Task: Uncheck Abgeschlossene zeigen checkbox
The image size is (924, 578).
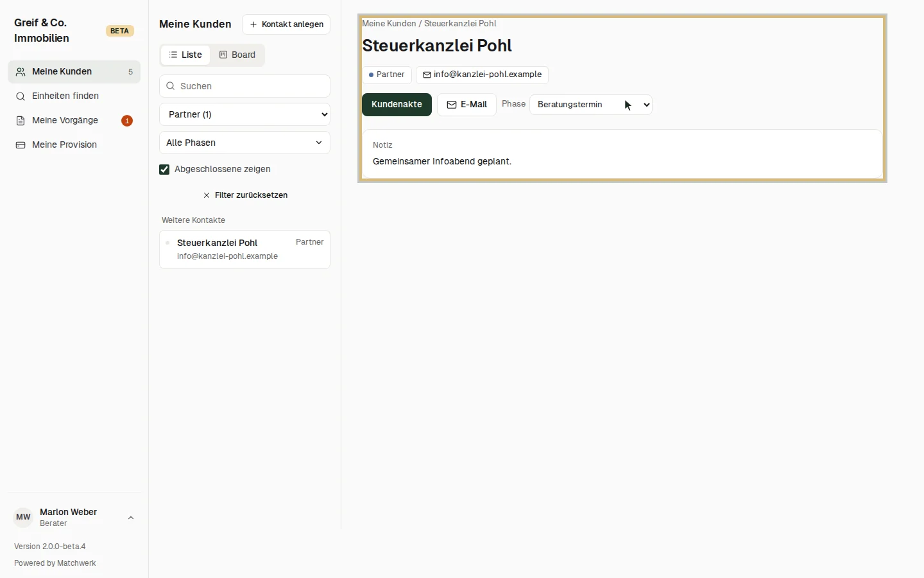Action: [164, 170]
